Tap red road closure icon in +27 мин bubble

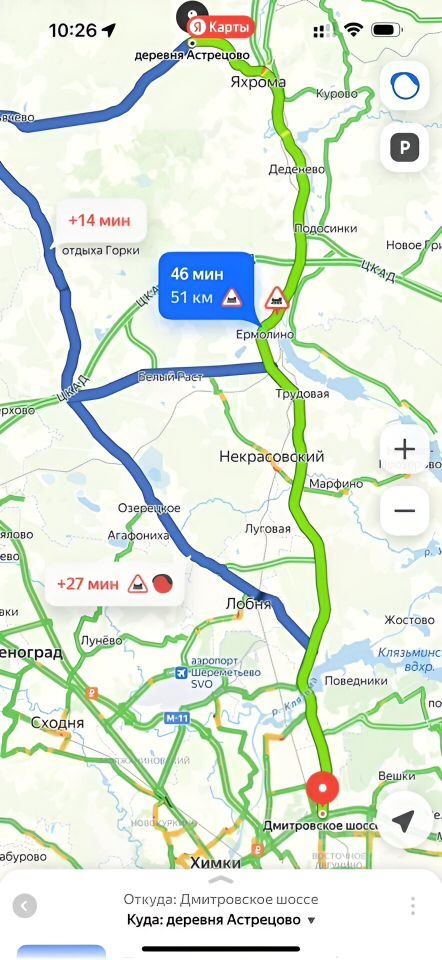(x=162, y=583)
